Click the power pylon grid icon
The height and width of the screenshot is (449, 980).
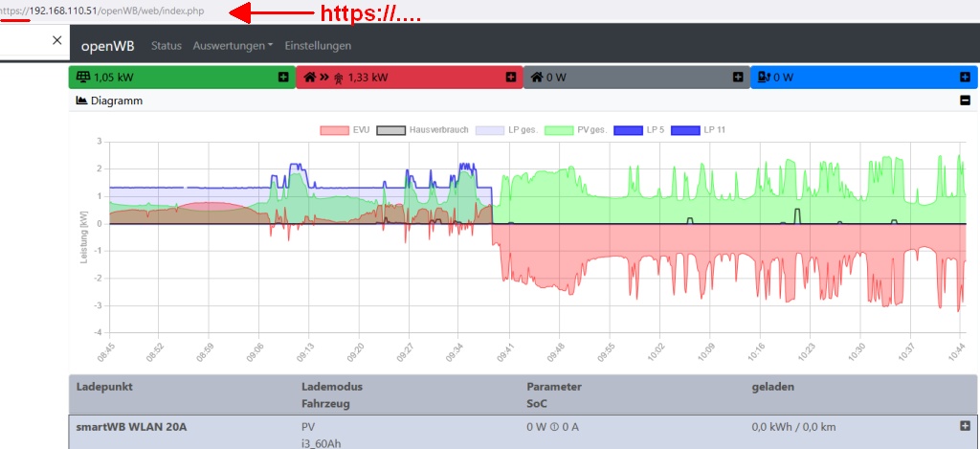tap(338, 78)
